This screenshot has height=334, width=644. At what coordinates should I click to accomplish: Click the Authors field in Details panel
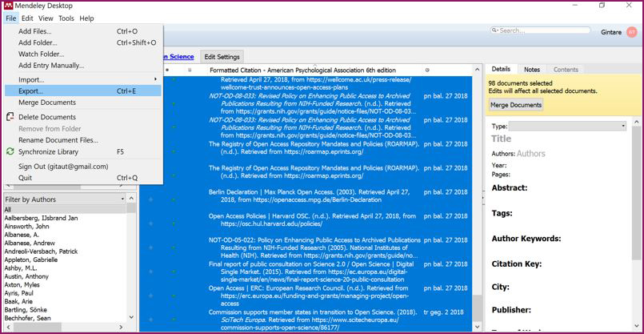(531, 154)
